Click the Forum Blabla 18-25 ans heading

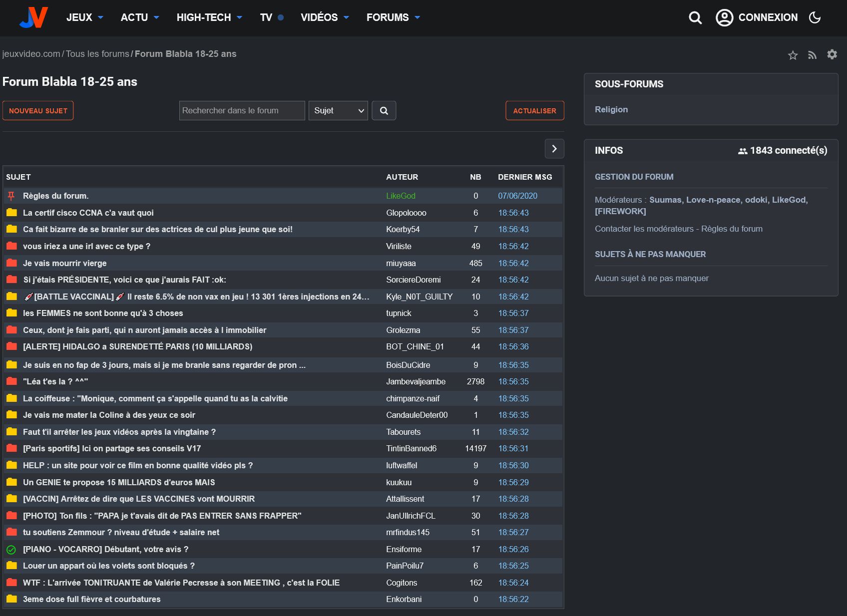[70, 82]
